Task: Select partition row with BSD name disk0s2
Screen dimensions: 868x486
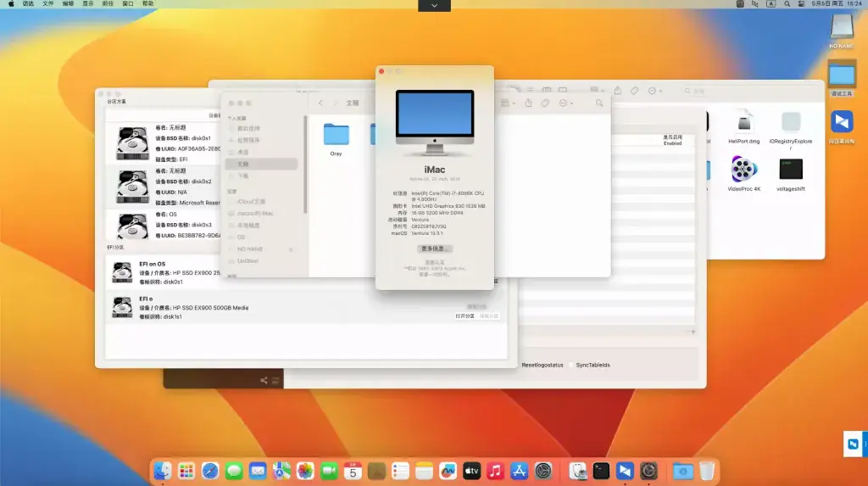Action: tap(164, 187)
